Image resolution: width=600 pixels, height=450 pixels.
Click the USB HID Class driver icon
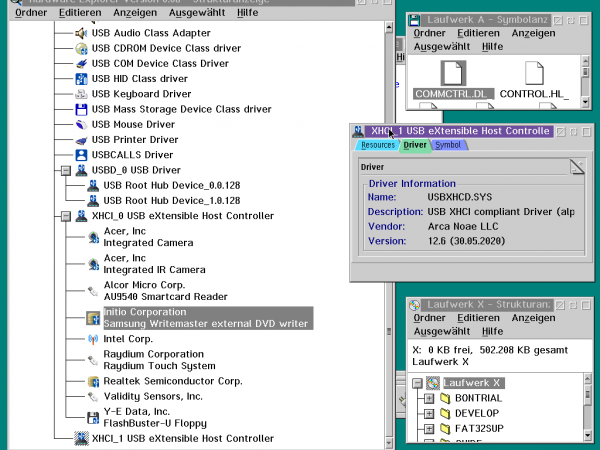coord(81,79)
